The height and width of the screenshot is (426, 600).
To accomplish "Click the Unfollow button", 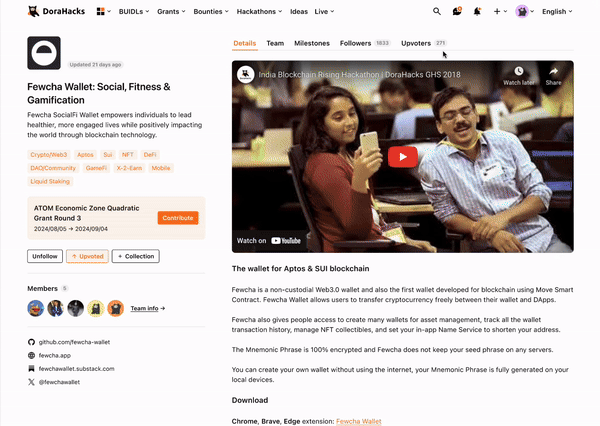I will click(x=45, y=256).
